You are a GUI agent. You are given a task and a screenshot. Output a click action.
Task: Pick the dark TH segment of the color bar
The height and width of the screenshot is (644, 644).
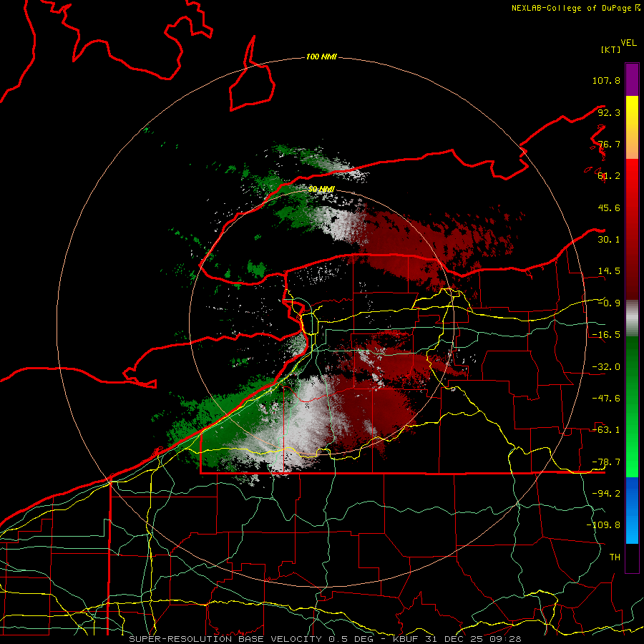[632, 558]
